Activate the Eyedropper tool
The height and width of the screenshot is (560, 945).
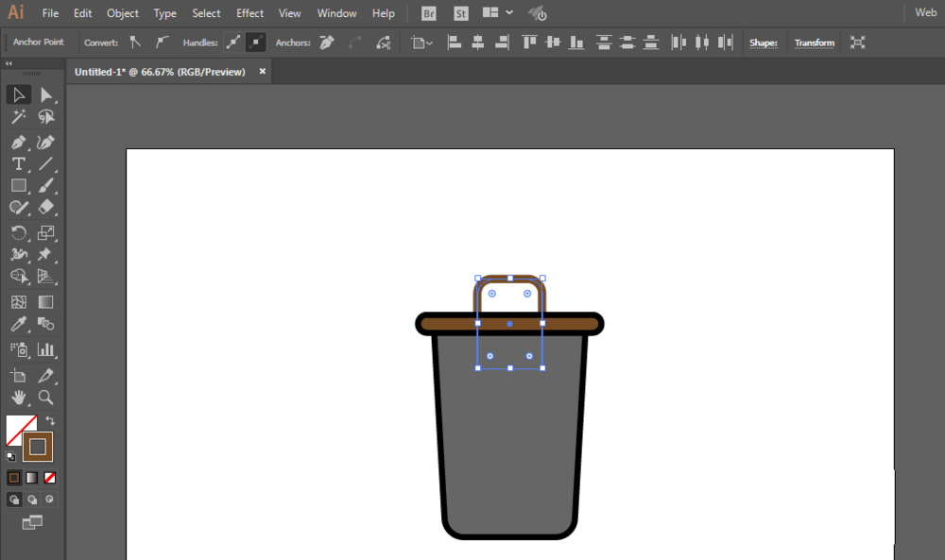tap(18, 325)
